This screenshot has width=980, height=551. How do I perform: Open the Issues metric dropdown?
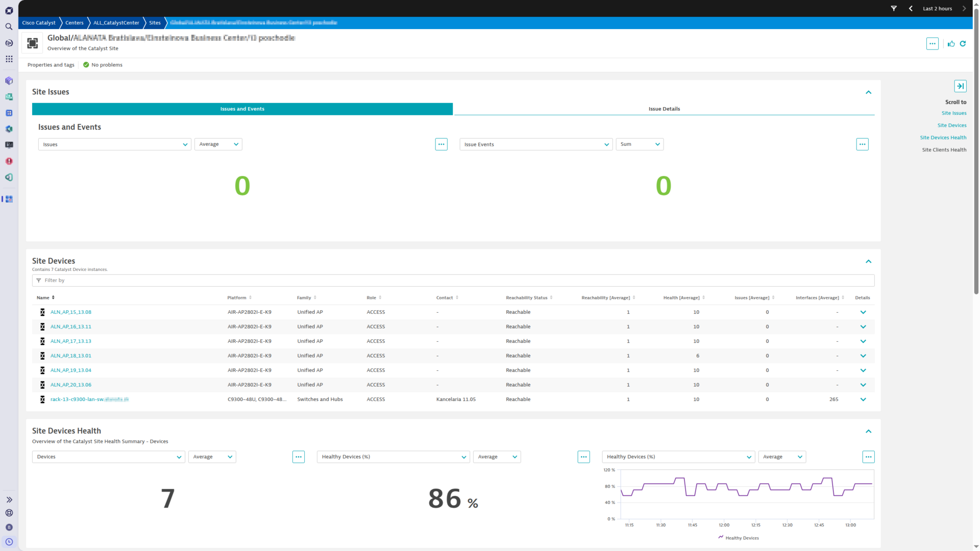[x=114, y=144]
